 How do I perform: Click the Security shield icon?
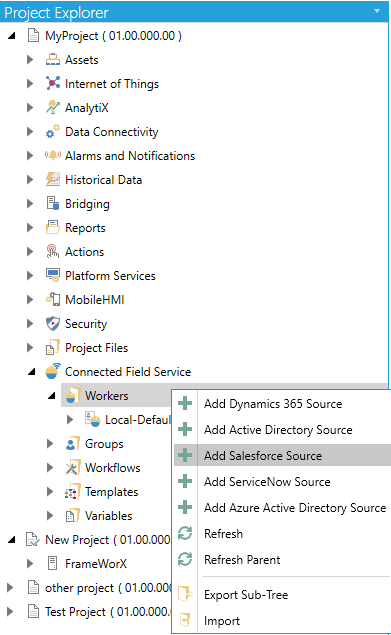click(53, 324)
